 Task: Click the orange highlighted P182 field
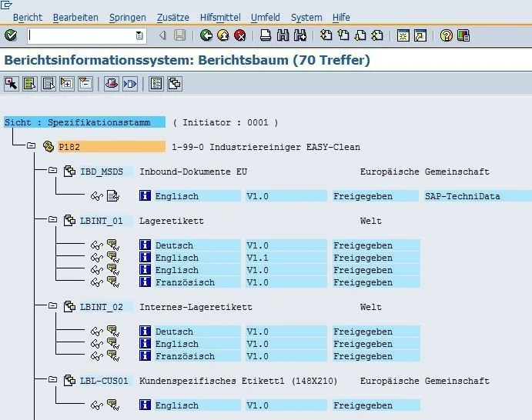[112, 147]
